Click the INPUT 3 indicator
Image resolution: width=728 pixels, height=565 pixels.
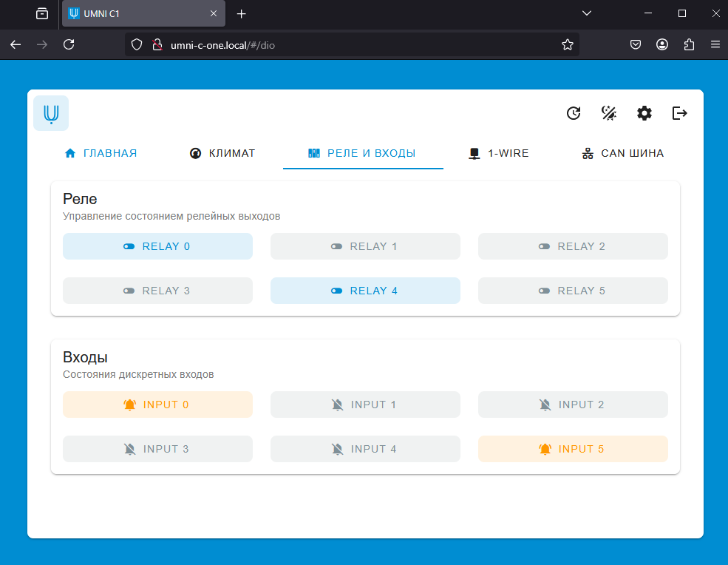click(158, 449)
